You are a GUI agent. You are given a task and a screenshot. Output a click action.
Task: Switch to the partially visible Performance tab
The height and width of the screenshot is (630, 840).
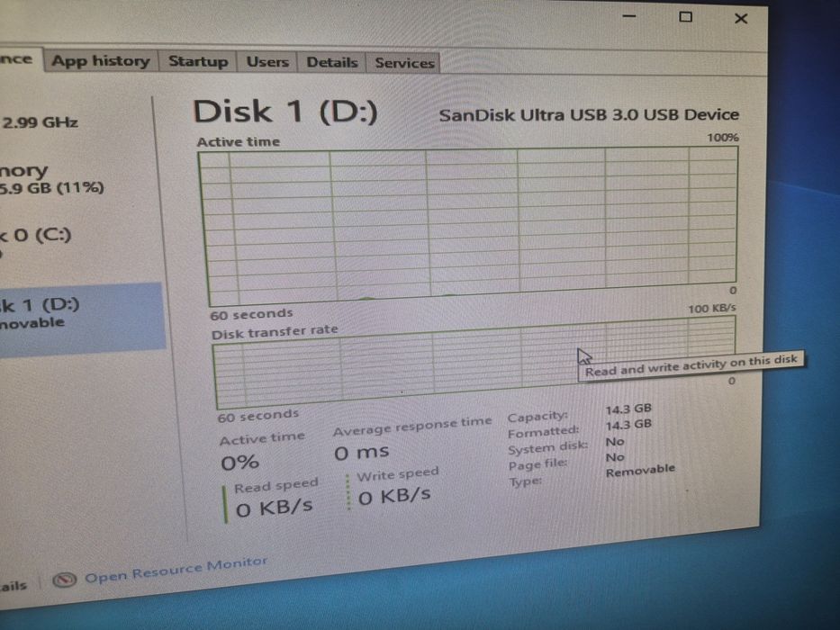[x=19, y=58]
